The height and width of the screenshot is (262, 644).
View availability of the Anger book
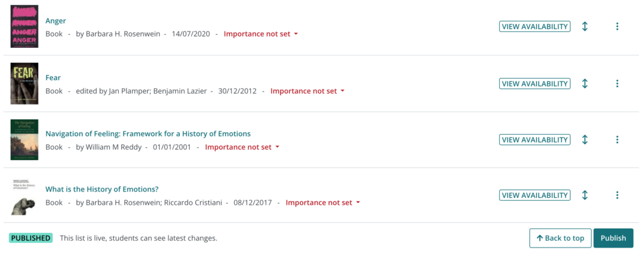point(535,26)
